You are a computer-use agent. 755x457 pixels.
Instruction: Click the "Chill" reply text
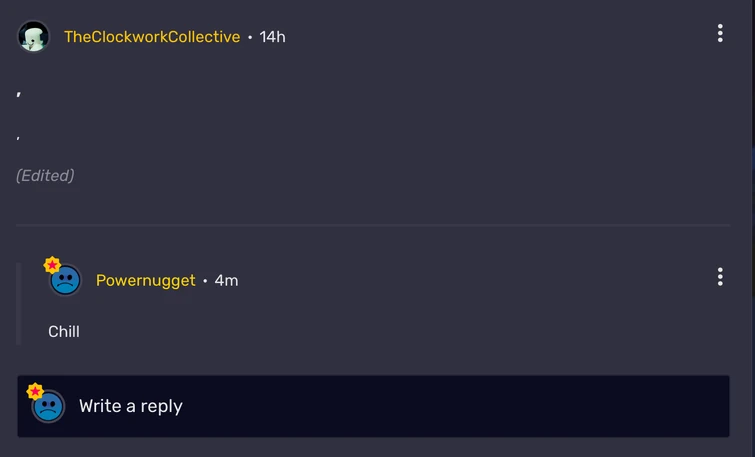(x=64, y=332)
